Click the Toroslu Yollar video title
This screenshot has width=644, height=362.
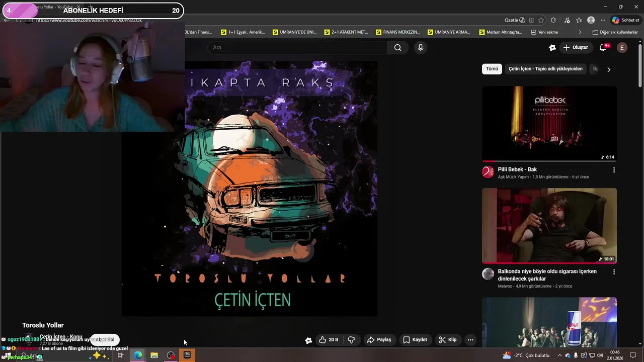[x=43, y=325]
